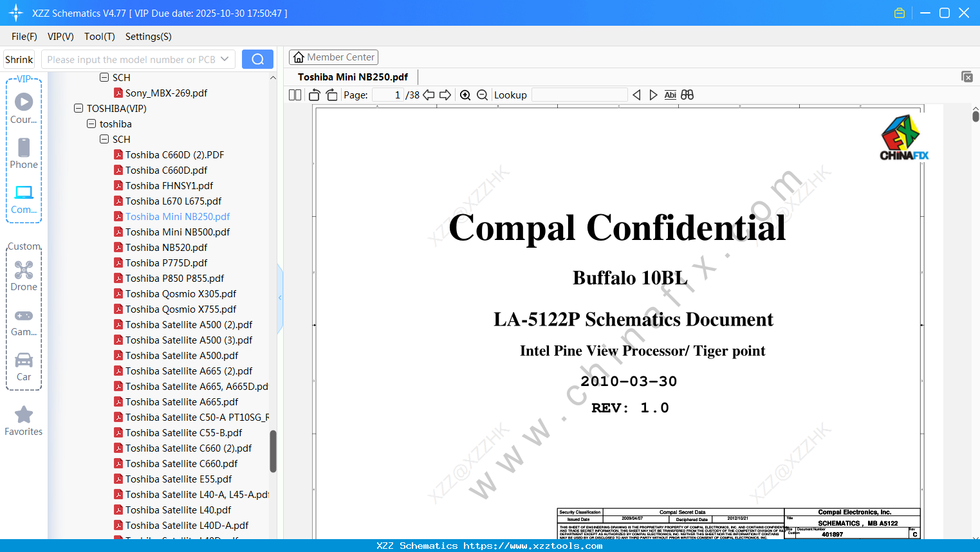The image size is (980, 552).
Task: Click the binoculars search icon
Action: (687, 95)
